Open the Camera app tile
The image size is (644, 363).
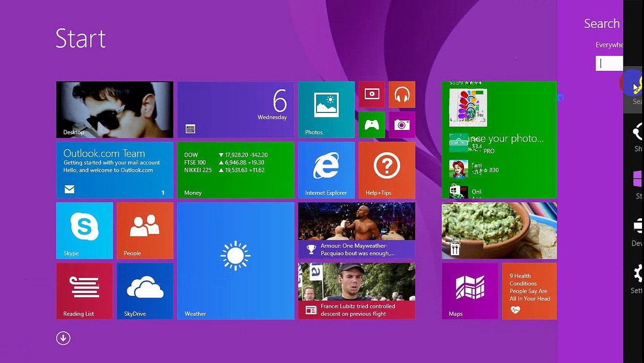402,125
